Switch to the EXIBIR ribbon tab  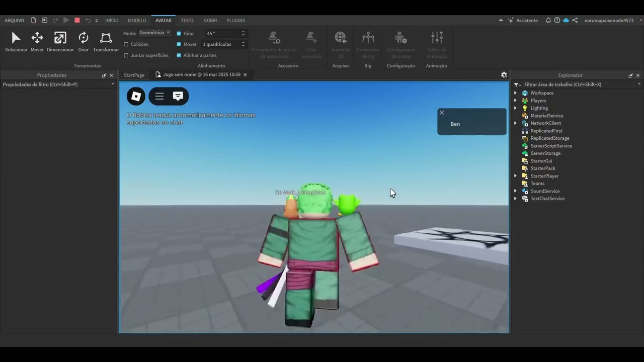coord(210,21)
